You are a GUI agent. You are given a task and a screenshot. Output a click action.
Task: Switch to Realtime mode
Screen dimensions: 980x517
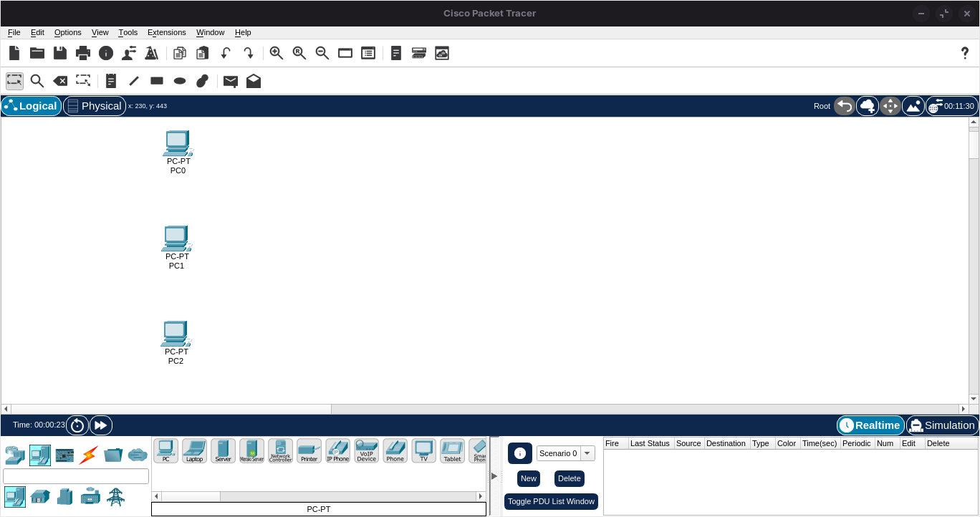click(870, 425)
